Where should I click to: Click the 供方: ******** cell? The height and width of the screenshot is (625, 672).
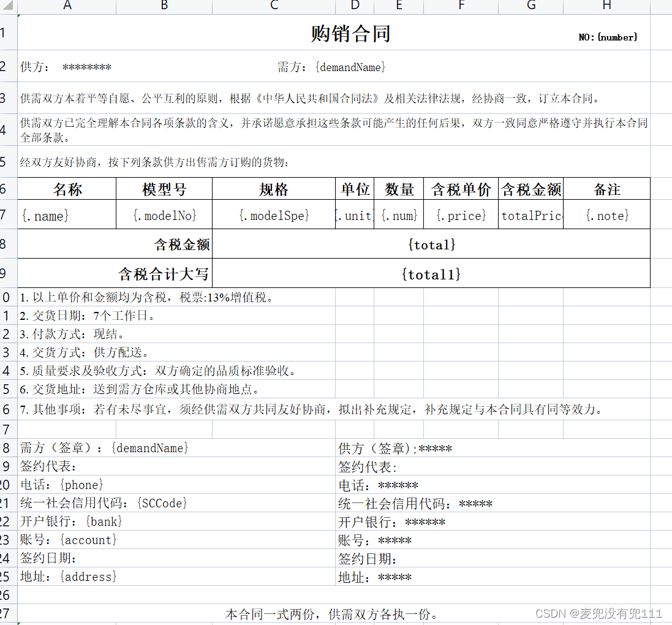coord(66,67)
